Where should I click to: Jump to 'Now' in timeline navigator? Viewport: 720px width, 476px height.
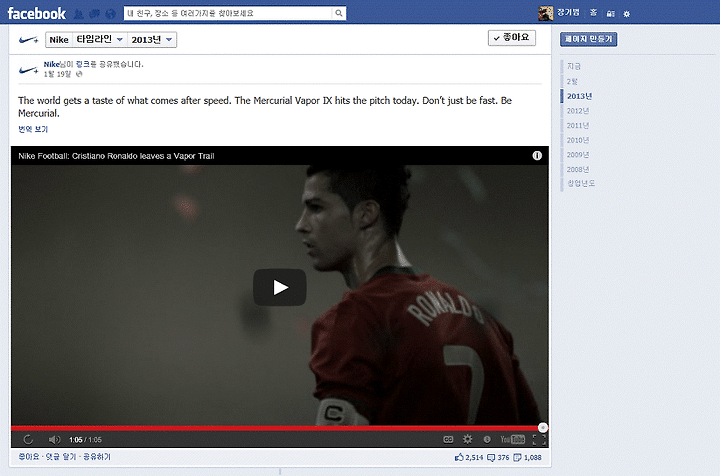tap(574, 67)
